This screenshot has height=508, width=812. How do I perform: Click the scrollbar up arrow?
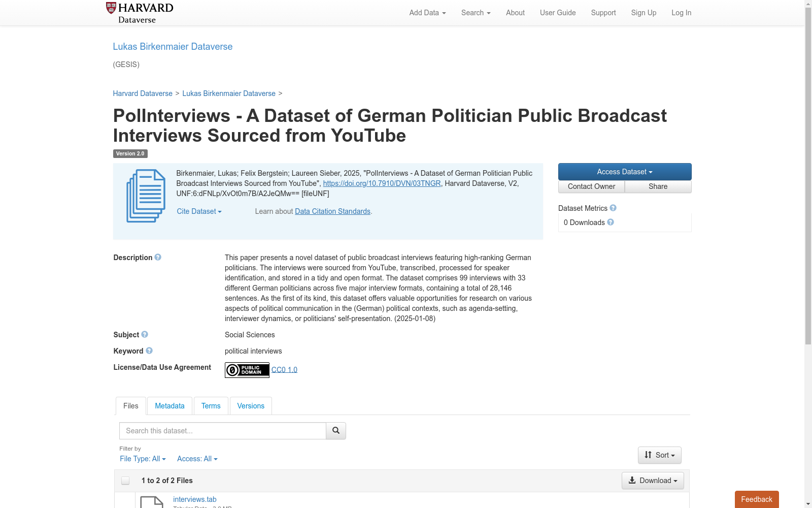[808, 4]
